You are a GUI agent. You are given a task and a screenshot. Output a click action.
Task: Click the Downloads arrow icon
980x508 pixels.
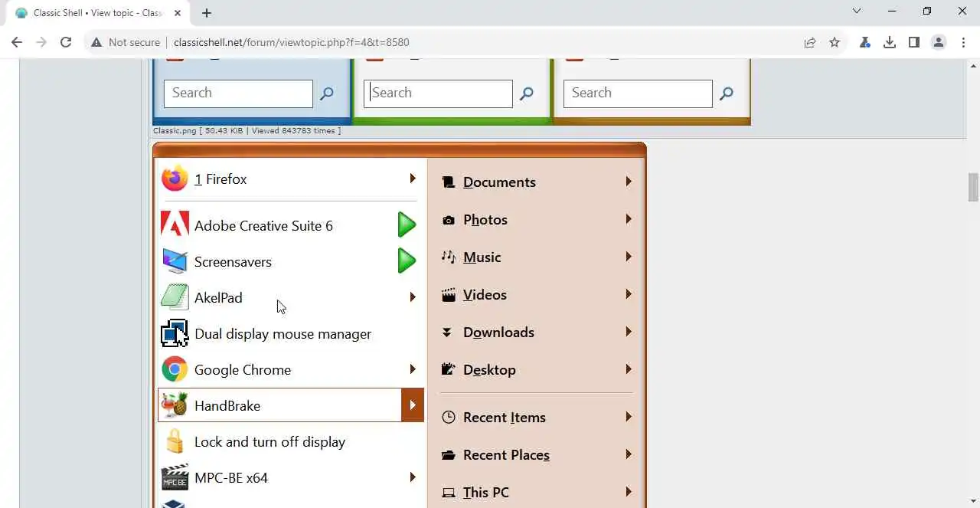click(447, 332)
